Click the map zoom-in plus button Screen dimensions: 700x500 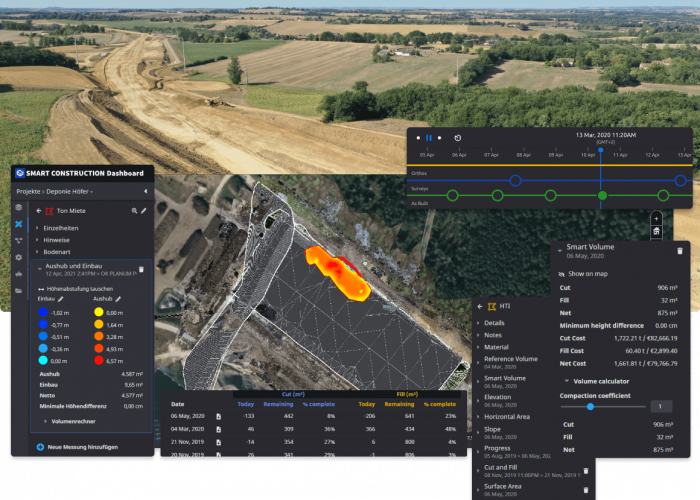[x=656, y=218]
